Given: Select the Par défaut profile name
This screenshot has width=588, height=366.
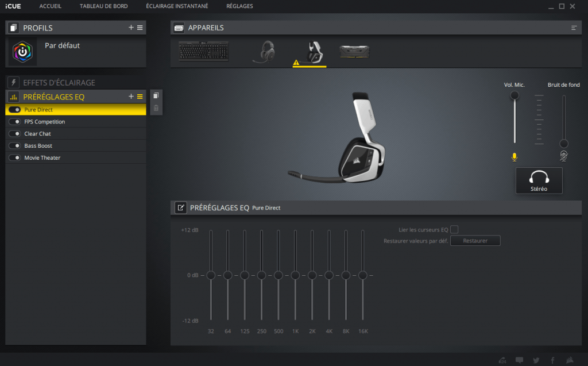Looking at the screenshot, I should pyautogui.click(x=62, y=45).
